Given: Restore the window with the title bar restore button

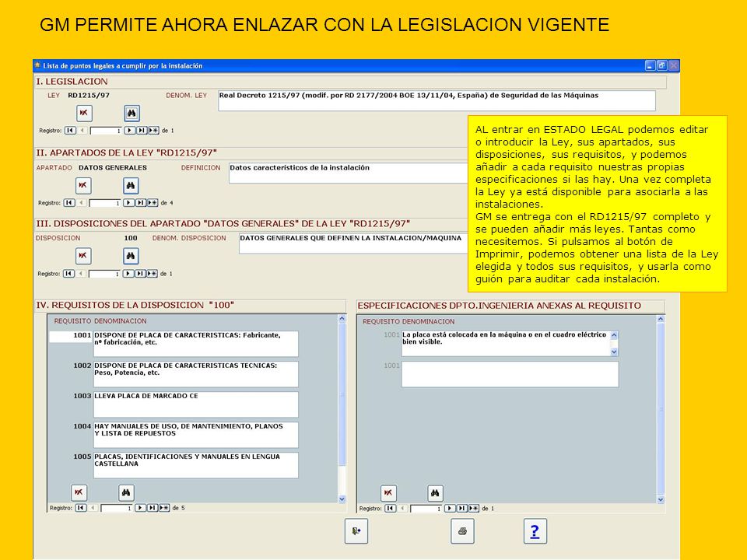Looking at the screenshot, I should point(661,65).
